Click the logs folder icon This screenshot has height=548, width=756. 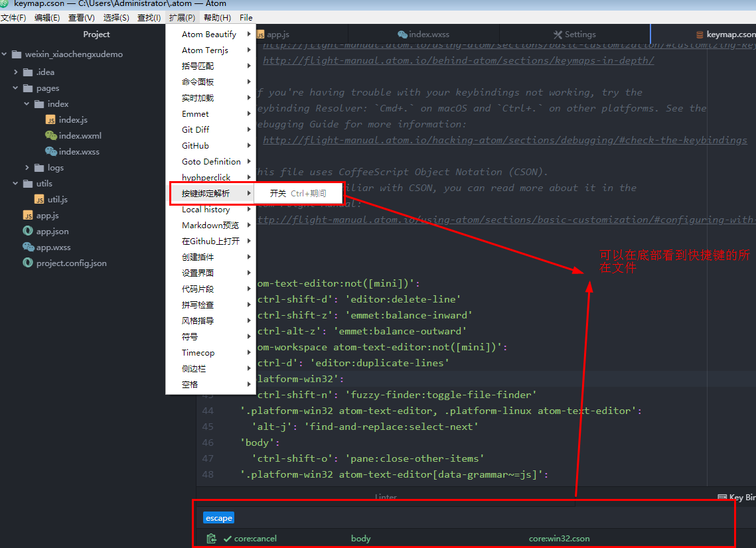pyautogui.click(x=40, y=167)
